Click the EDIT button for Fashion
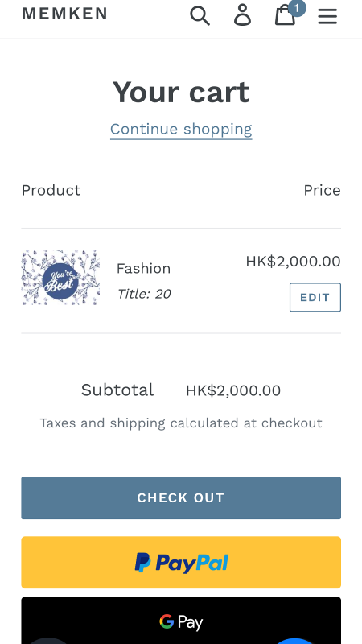Image resolution: width=362 pixels, height=644 pixels. point(315,297)
